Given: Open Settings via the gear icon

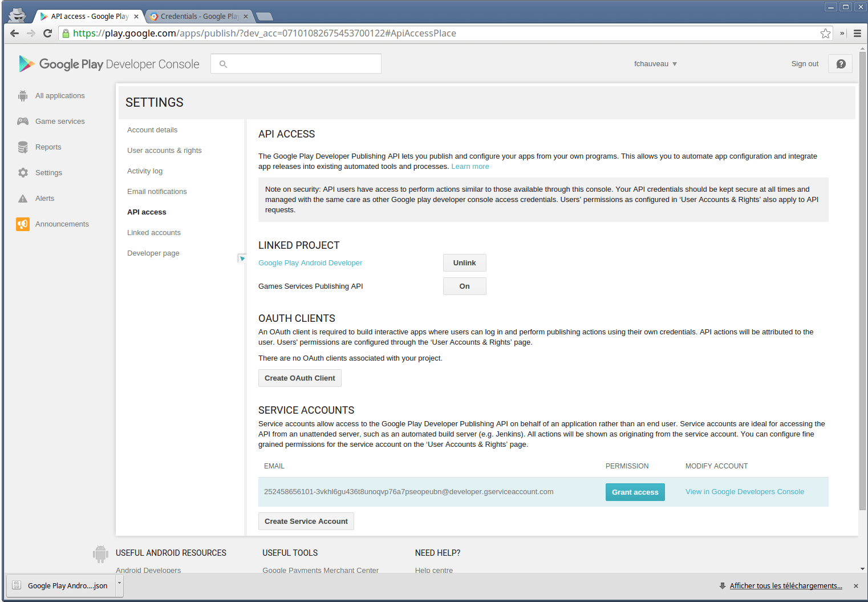Looking at the screenshot, I should click(x=23, y=173).
